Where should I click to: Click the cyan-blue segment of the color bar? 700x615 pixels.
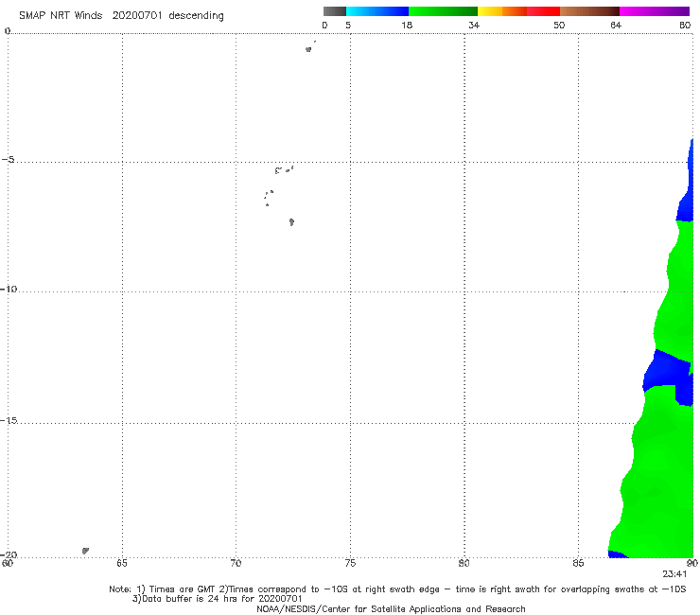[x=377, y=11]
